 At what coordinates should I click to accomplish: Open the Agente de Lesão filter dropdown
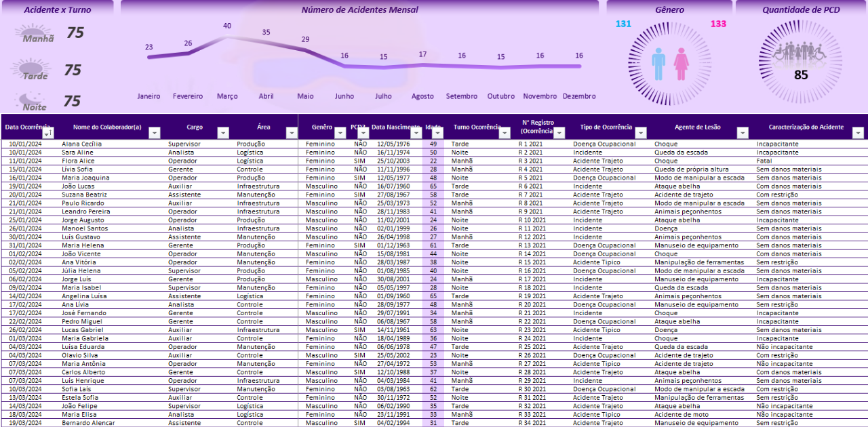pyautogui.click(x=743, y=134)
